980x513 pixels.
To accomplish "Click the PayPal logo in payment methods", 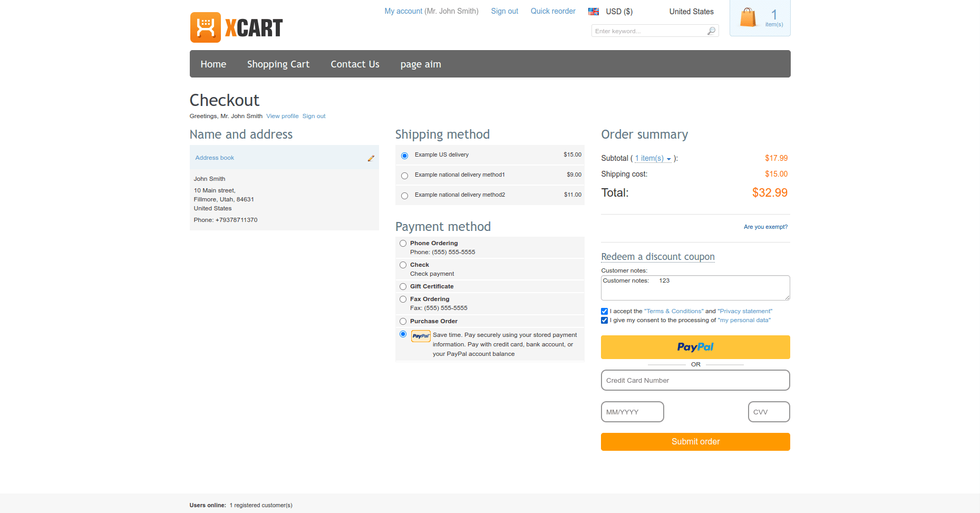I will (x=421, y=335).
